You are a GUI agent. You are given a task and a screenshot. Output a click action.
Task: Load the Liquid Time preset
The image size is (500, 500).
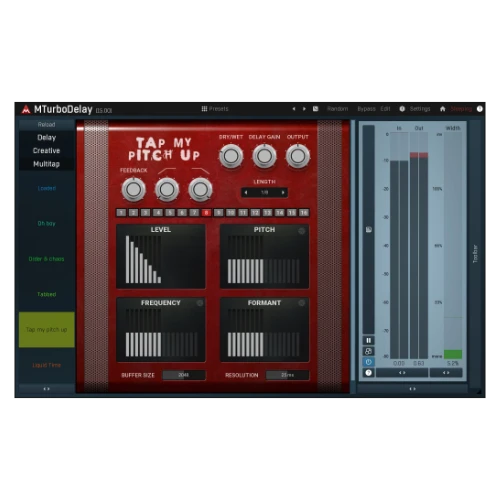[x=46, y=365]
